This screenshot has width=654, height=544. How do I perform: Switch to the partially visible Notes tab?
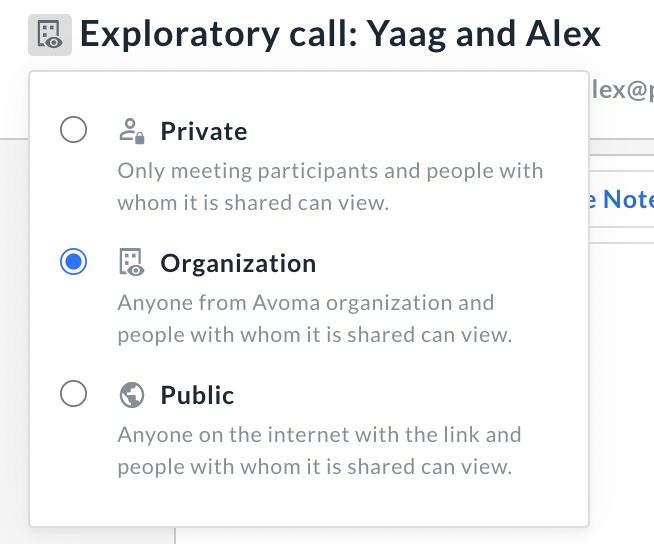(x=622, y=199)
